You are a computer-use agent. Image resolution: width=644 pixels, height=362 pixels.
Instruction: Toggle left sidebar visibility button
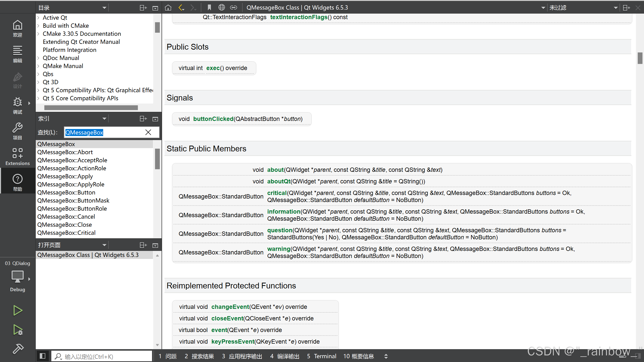43,356
